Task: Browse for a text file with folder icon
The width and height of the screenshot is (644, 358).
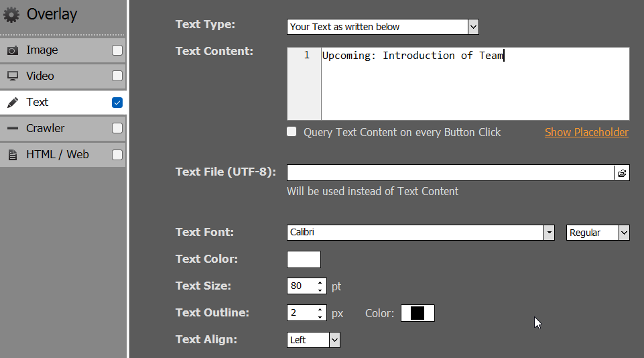Action: pos(622,173)
